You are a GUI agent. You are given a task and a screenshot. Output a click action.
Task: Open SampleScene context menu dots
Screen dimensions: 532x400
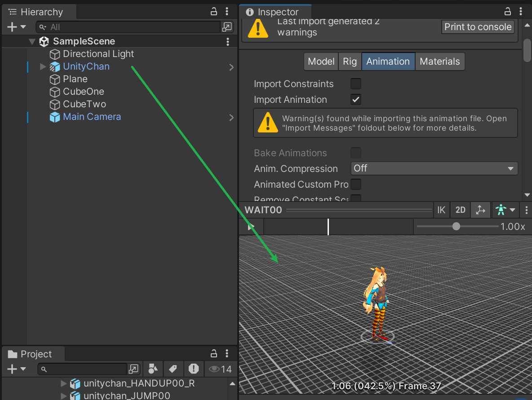tap(228, 41)
